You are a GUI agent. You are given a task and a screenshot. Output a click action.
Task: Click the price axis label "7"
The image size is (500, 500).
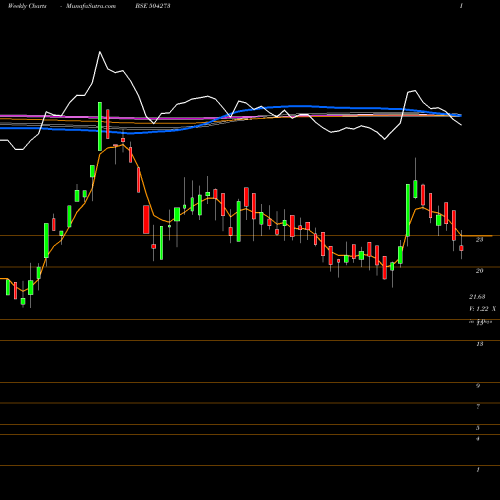tap(478, 407)
